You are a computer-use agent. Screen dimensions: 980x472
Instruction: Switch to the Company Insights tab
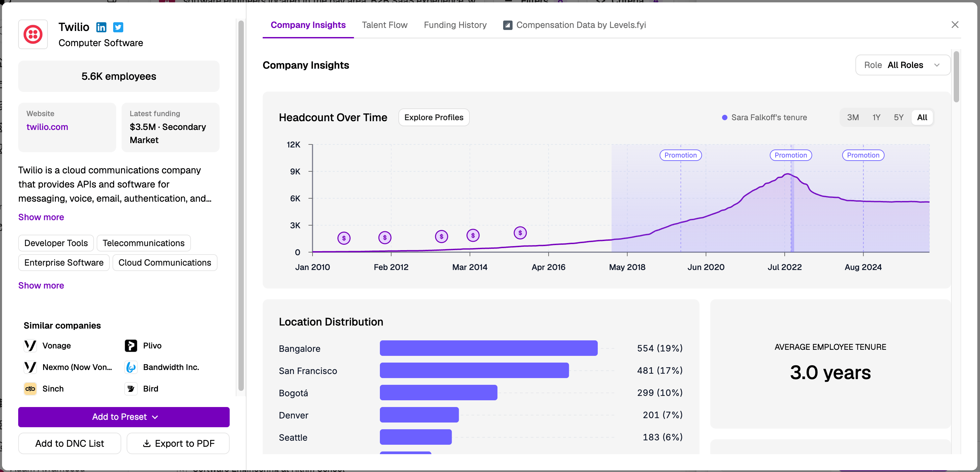coord(308,25)
